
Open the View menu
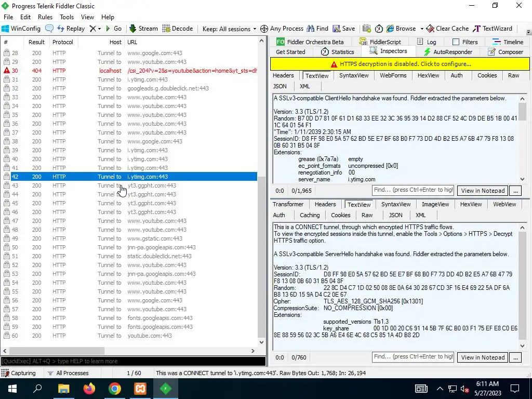(x=87, y=17)
